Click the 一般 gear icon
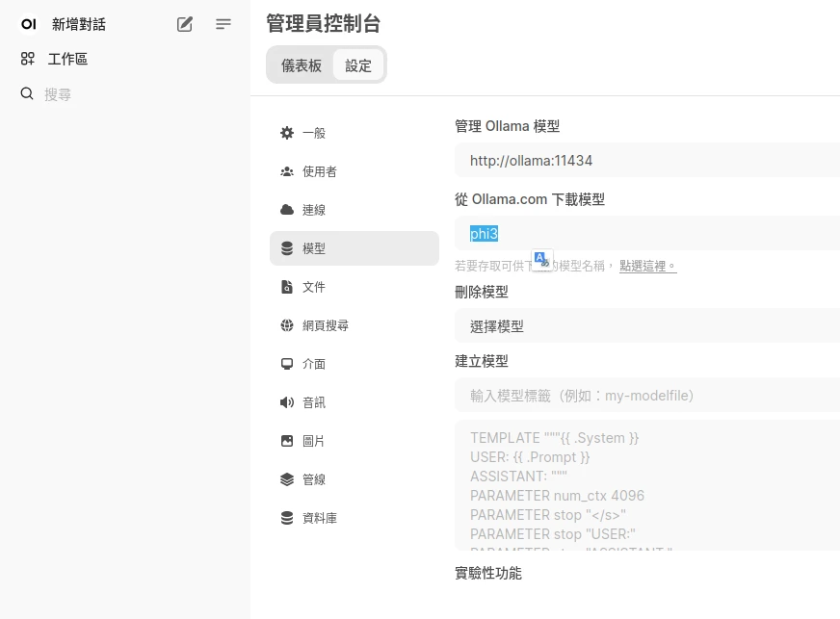The width and height of the screenshot is (840, 619). coord(287,133)
